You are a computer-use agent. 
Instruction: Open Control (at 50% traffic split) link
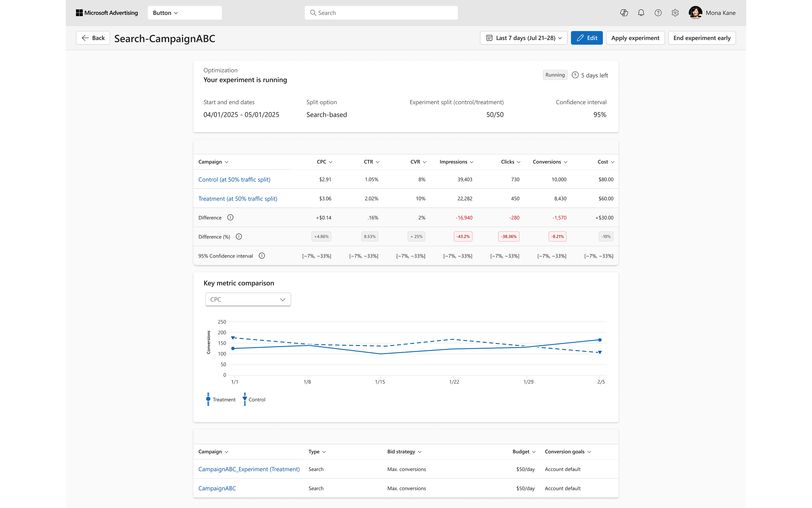(x=234, y=179)
